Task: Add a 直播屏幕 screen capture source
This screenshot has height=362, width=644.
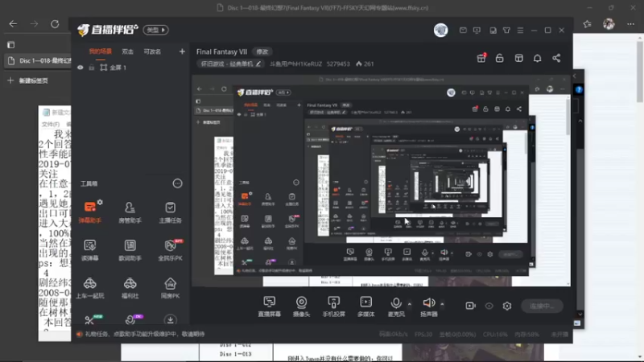Action: point(270,306)
